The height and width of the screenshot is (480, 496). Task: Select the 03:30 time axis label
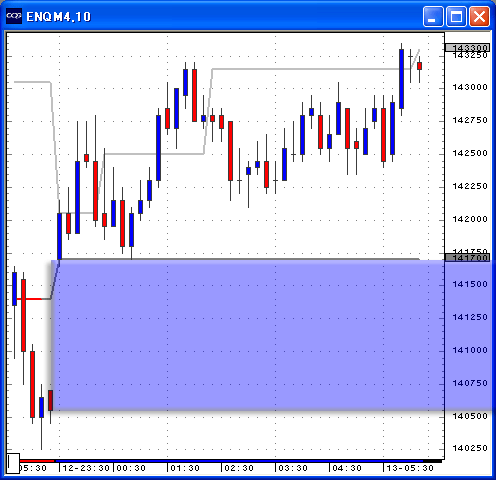(293, 468)
